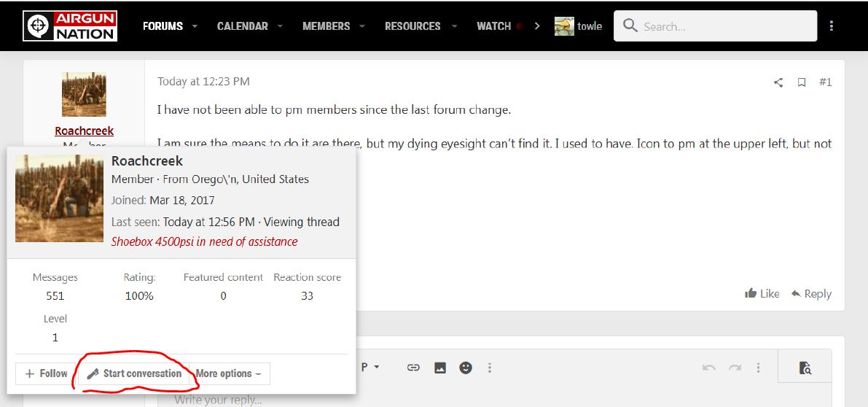The height and width of the screenshot is (407, 868).
Task: Expand the More options dropdown
Action: pos(229,373)
